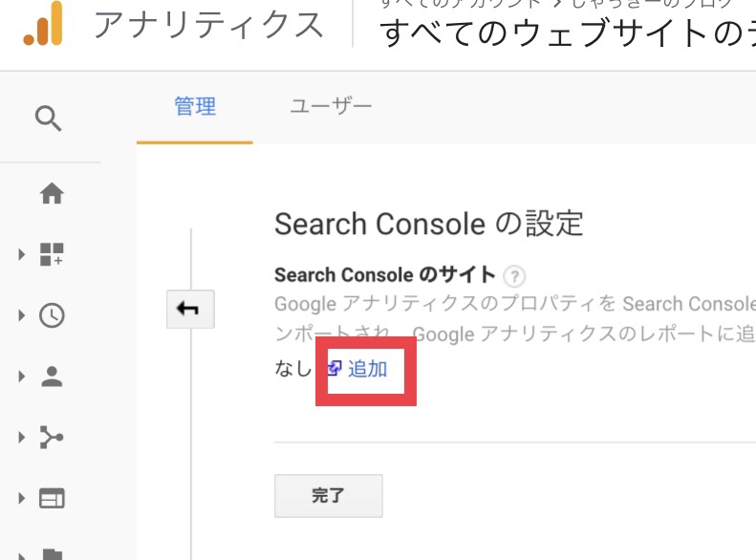Switch to the ユーザー tab

331,106
